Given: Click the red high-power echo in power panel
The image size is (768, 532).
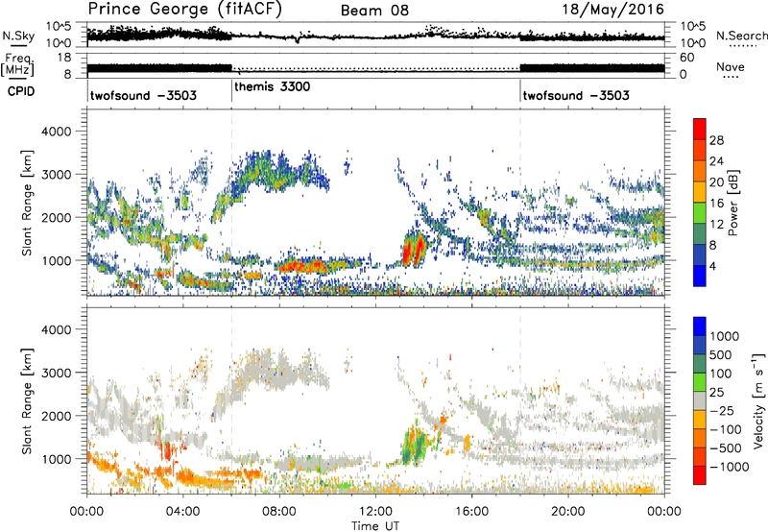Looking at the screenshot, I should tap(413, 251).
